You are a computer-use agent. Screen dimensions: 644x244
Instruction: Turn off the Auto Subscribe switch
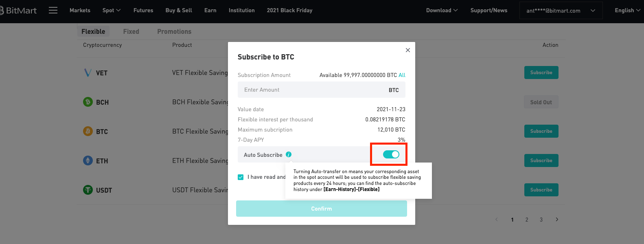coord(391,154)
